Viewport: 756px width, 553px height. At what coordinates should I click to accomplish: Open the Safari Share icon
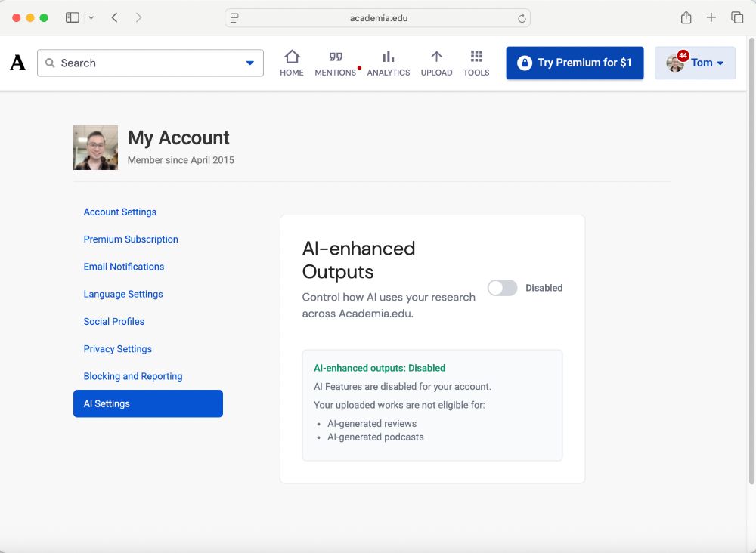pos(686,18)
